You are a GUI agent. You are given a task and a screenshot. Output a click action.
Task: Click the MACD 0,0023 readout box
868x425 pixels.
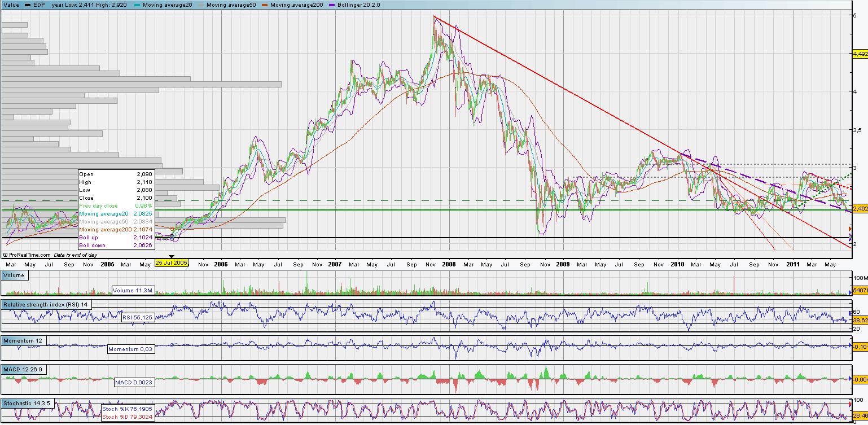[134, 382]
